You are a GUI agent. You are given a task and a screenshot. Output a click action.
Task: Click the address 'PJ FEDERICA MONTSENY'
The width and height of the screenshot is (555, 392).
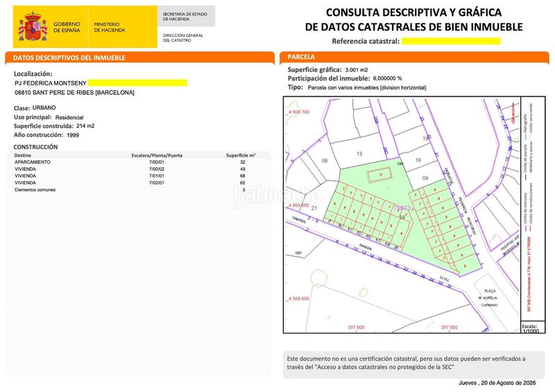51,83
